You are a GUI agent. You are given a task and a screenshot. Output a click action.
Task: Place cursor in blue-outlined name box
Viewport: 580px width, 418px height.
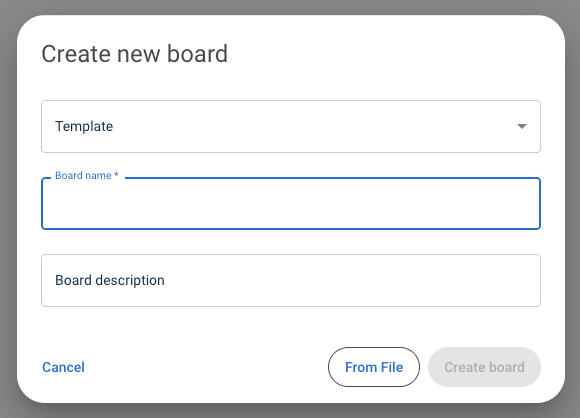coord(291,203)
